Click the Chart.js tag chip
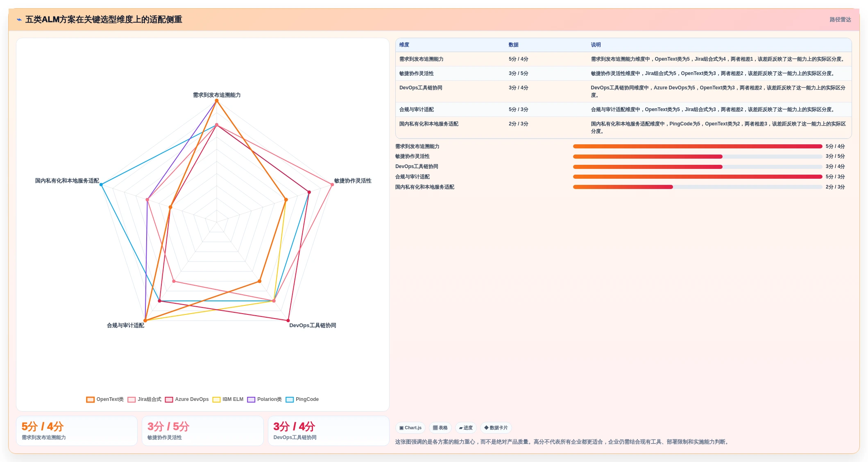 coord(410,428)
